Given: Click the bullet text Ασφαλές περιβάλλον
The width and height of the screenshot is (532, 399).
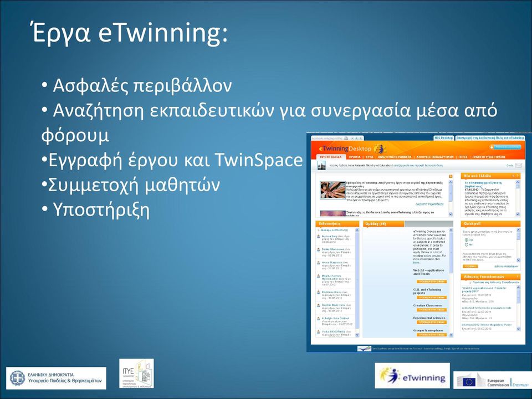Looking at the screenshot, I should click(142, 85).
